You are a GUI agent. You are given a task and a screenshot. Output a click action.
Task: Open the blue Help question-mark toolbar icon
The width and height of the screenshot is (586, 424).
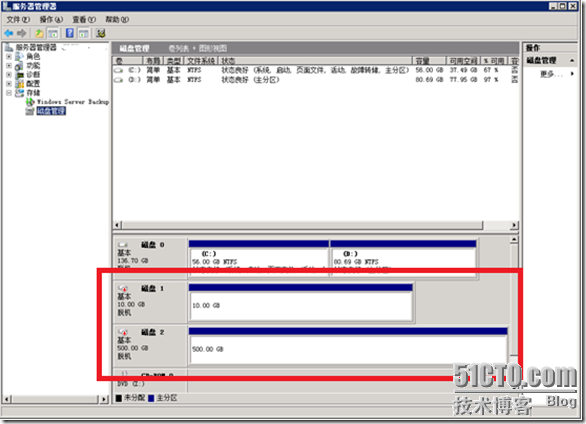point(70,33)
